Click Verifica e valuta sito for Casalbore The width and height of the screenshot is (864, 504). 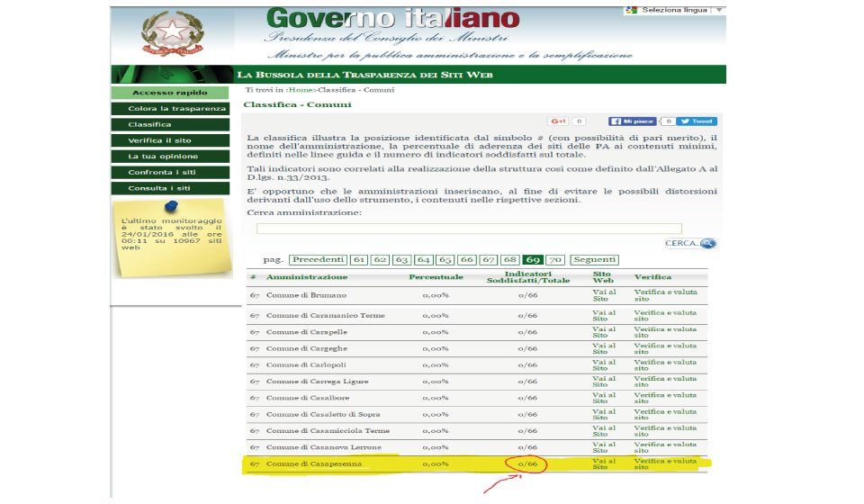665,398
